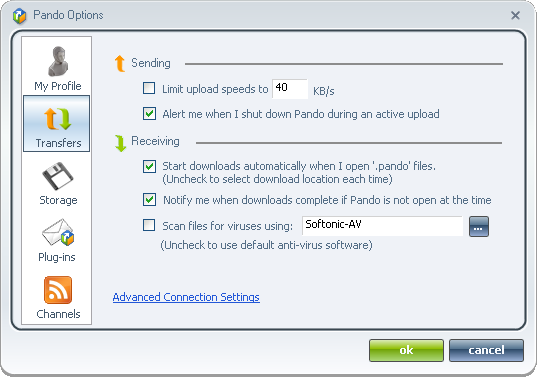Image resolution: width=537 pixels, height=377 pixels.
Task: Select the Transfers arrows icon
Action: click(x=57, y=119)
